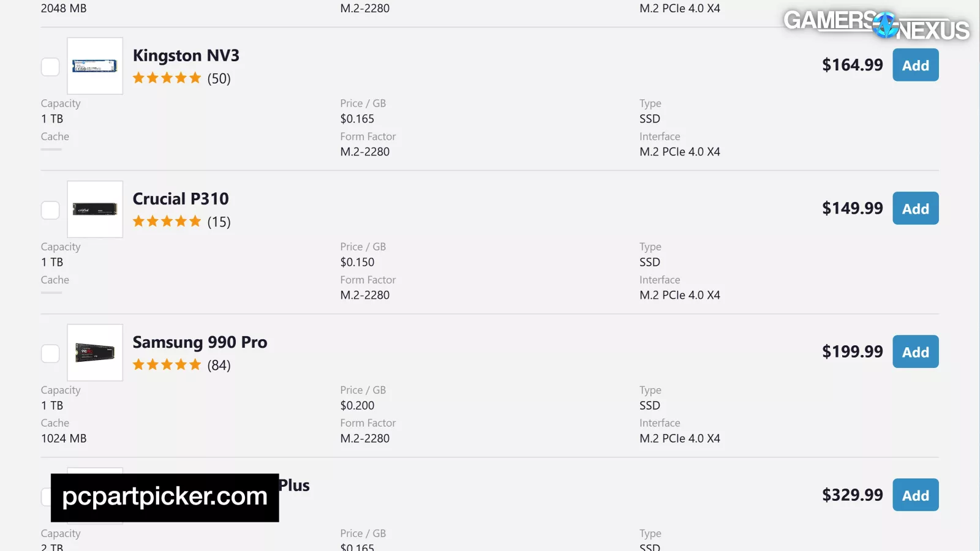
Task: View the Samsung 990 Pro product image
Action: tap(95, 353)
